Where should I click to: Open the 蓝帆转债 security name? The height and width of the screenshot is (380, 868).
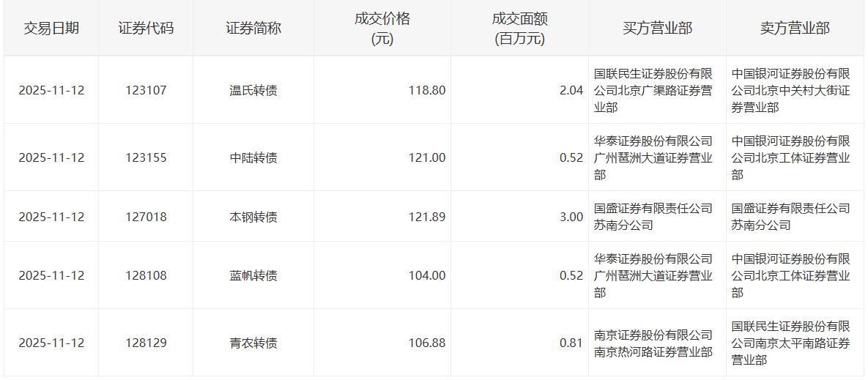[253, 276]
